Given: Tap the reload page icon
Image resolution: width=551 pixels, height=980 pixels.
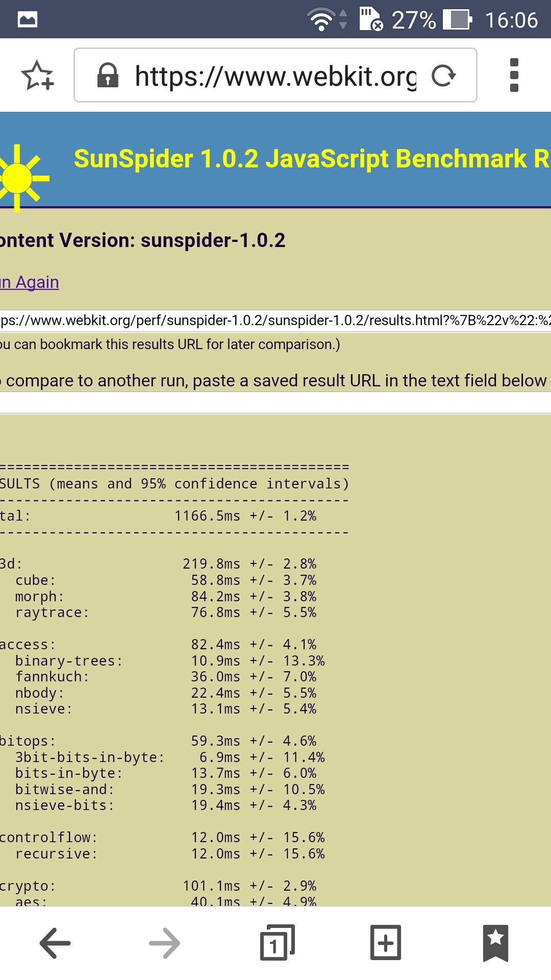Looking at the screenshot, I should (443, 76).
